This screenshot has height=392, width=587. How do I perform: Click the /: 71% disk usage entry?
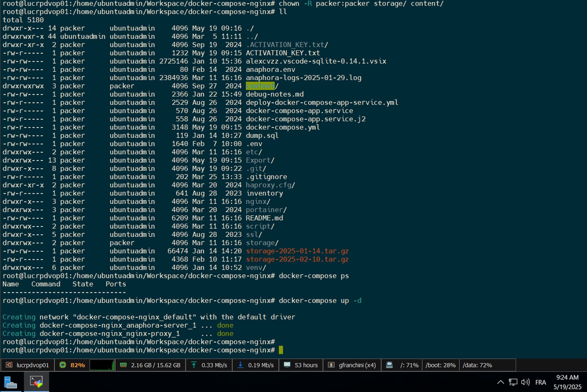[x=409, y=365]
